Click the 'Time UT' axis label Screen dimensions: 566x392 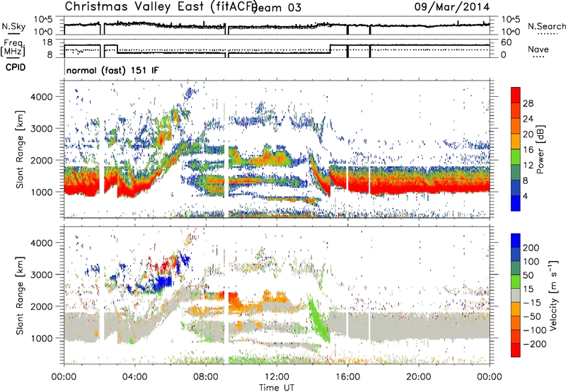(277, 387)
